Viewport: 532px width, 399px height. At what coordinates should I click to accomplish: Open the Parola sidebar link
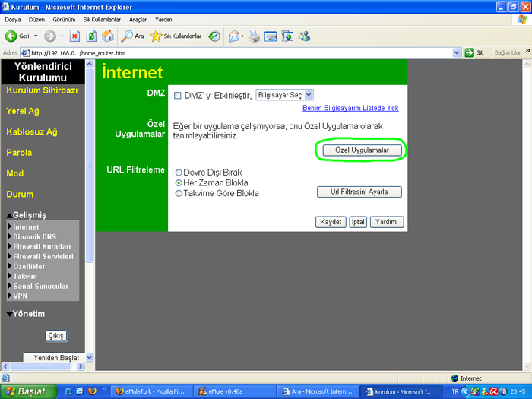(x=19, y=153)
